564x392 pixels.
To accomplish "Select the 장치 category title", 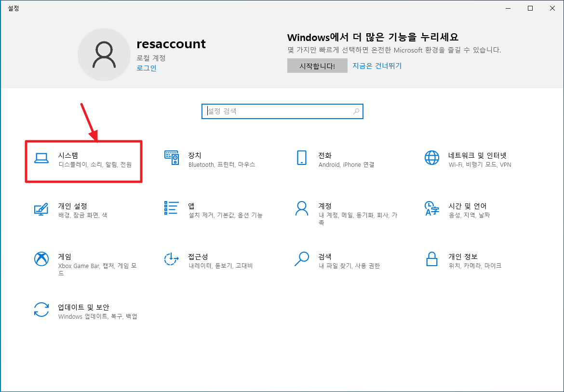I will 195,155.
